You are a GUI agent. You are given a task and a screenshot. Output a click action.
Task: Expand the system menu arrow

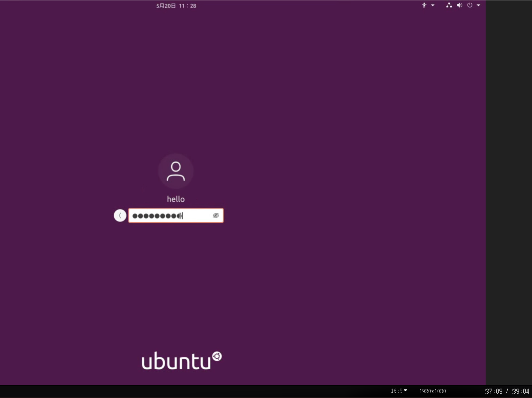478,5
